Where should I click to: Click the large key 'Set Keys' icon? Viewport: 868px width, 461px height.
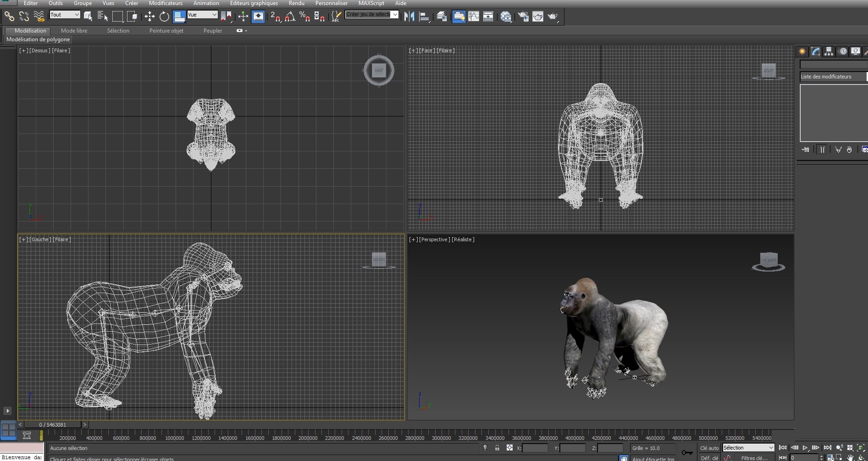coord(687,453)
